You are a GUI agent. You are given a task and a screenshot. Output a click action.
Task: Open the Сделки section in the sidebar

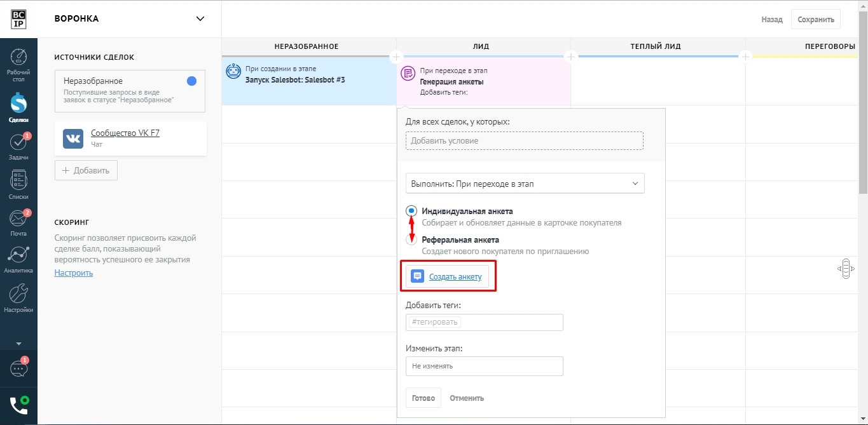pos(18,104)
